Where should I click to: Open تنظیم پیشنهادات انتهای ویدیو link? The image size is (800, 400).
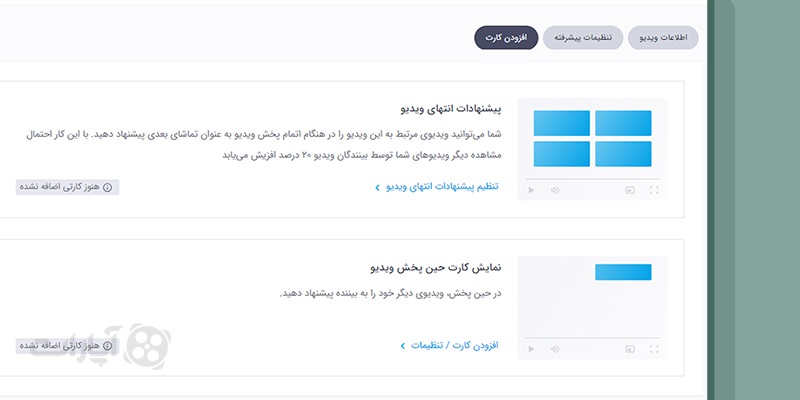pyautogui.click(x=442, y=187)
